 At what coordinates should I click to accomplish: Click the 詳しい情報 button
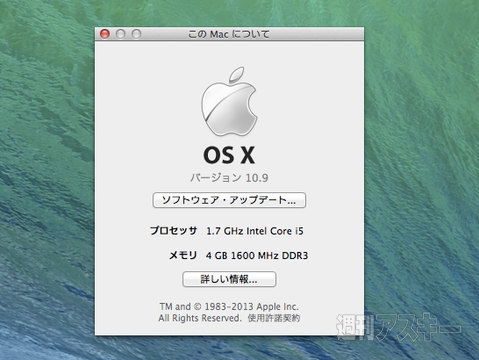229,279
